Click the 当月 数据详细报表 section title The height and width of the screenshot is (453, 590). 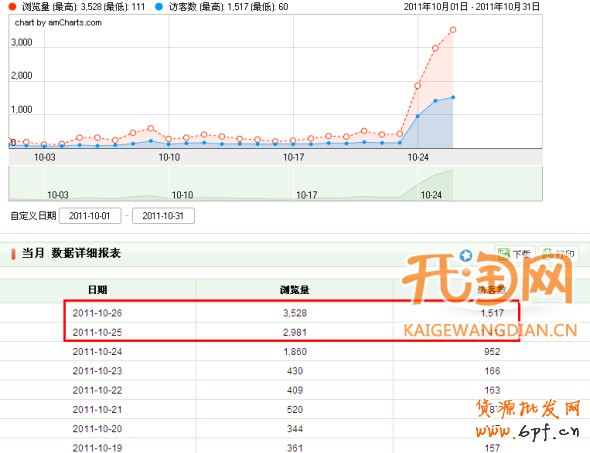coord(71,253)
